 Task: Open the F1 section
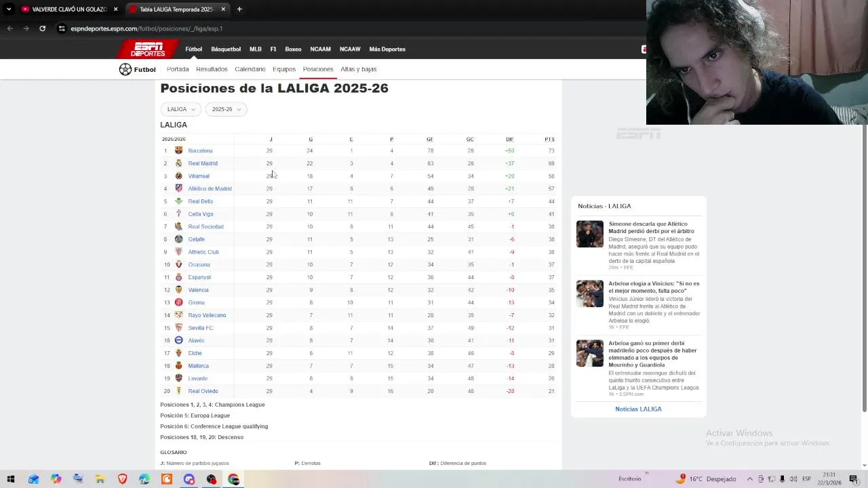coord(273,49)
